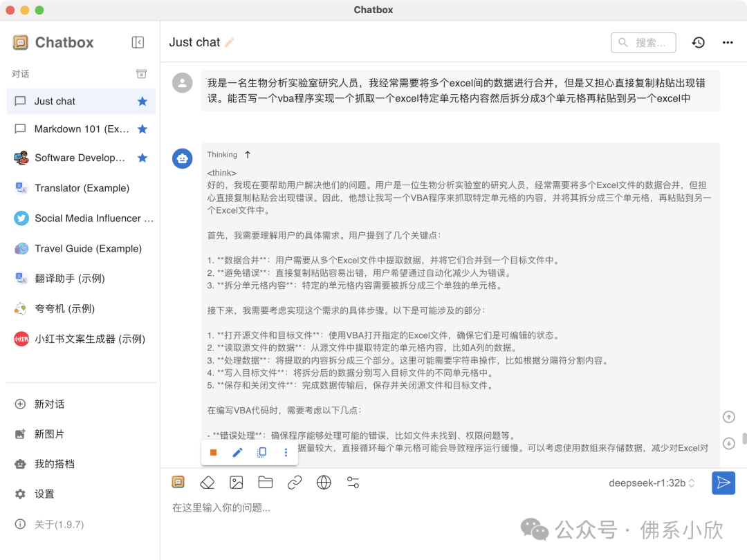Create new image chat 新图片
The width and height of the screenshot is (747, 560).
[81, 434]
